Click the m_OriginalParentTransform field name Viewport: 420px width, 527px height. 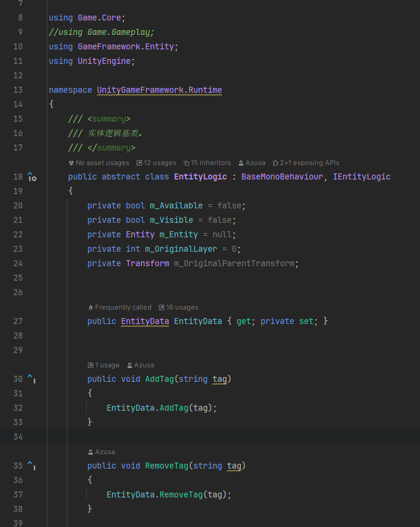pyautogui.click(x=234, y=264)
